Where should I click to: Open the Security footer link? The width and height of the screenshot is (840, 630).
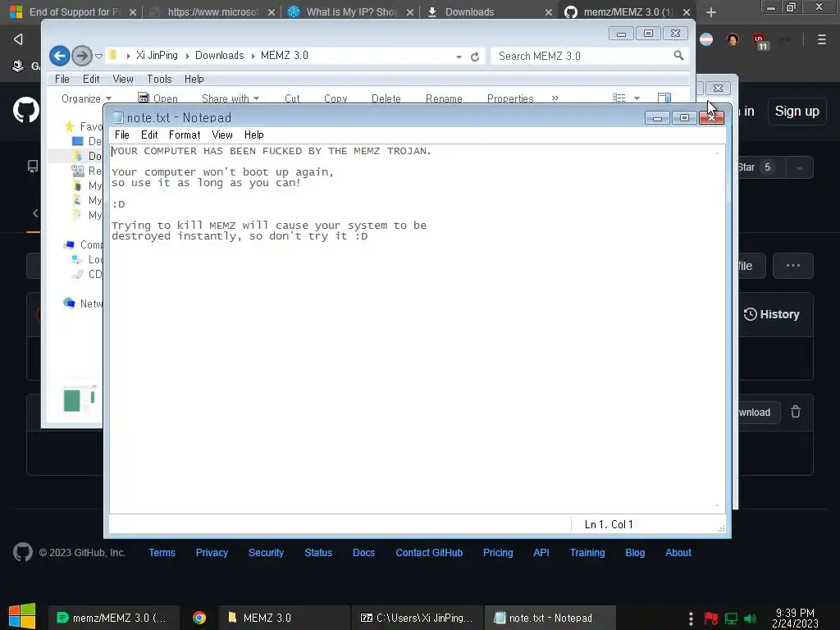pyautogui.click(x=266, y=553)
